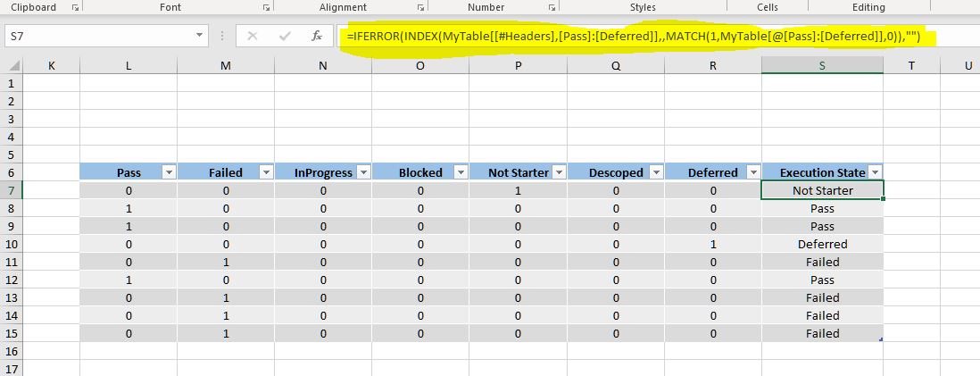Screen dimensions: 980x376
Task: Click the formula bar Cancel X icon
Action: coord(253,37)
